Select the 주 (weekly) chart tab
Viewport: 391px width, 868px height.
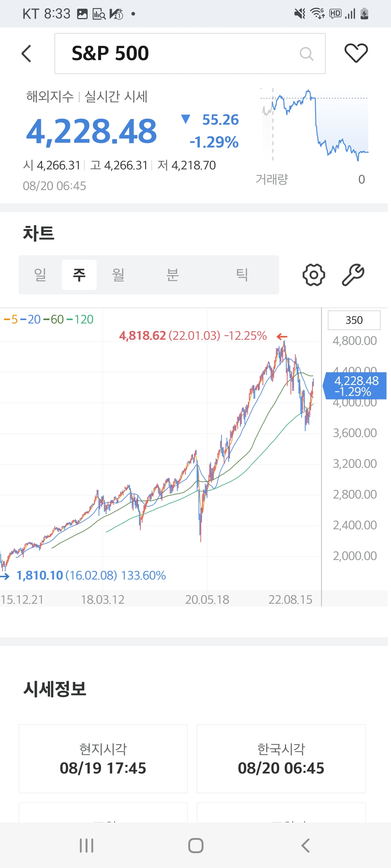79,275
